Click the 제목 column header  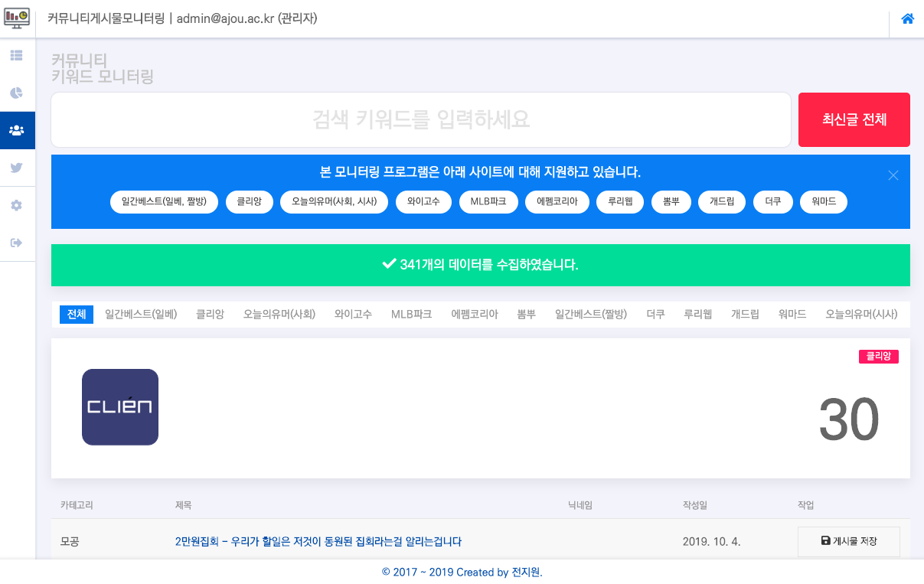point(184,505)
